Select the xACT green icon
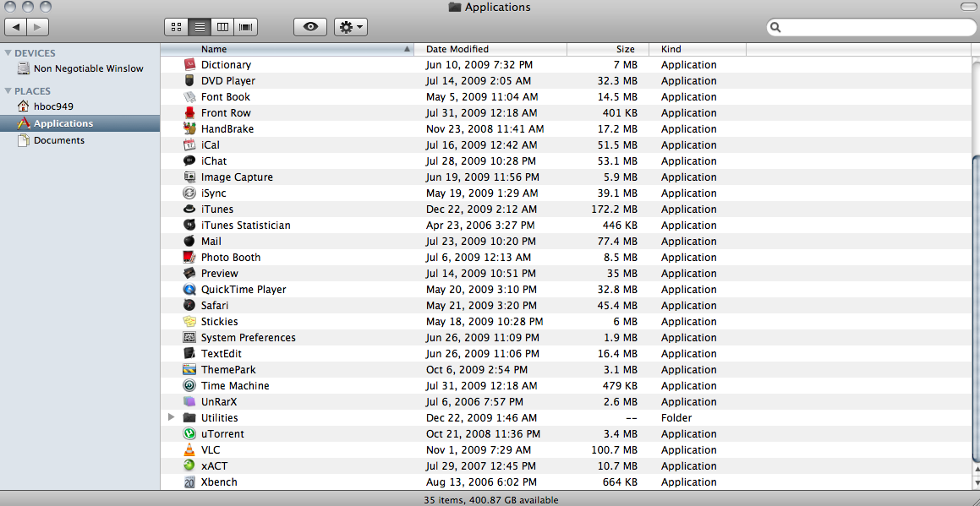 [x=190, y=466]
